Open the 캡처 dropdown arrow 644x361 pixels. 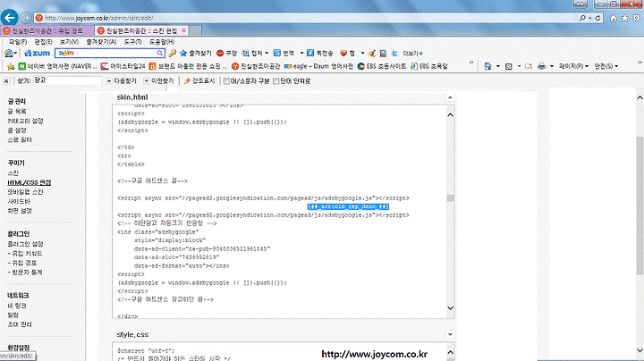pyautogui.click(x=267, y=53)
